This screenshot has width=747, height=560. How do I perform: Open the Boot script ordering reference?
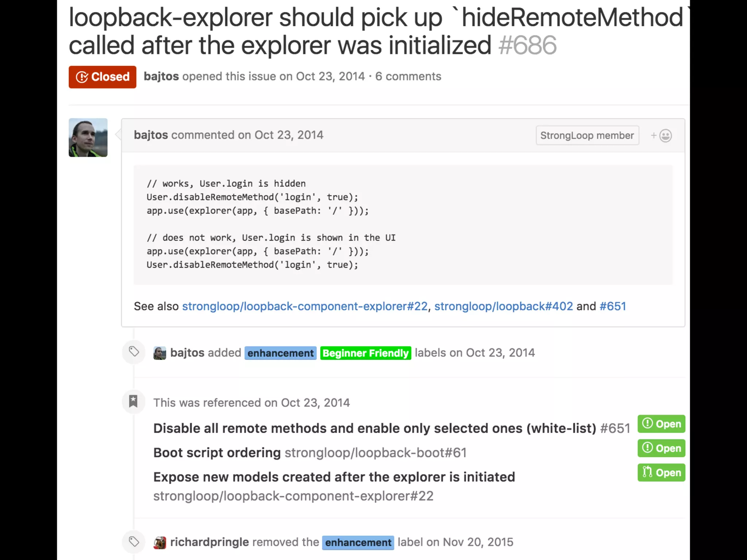coord(217,453)
